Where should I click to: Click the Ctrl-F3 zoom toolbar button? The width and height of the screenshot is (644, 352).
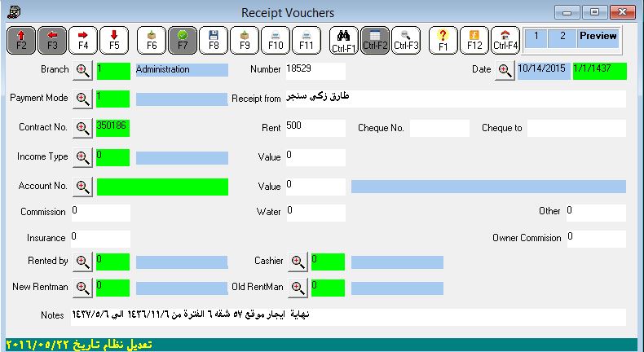click(405, 39)
